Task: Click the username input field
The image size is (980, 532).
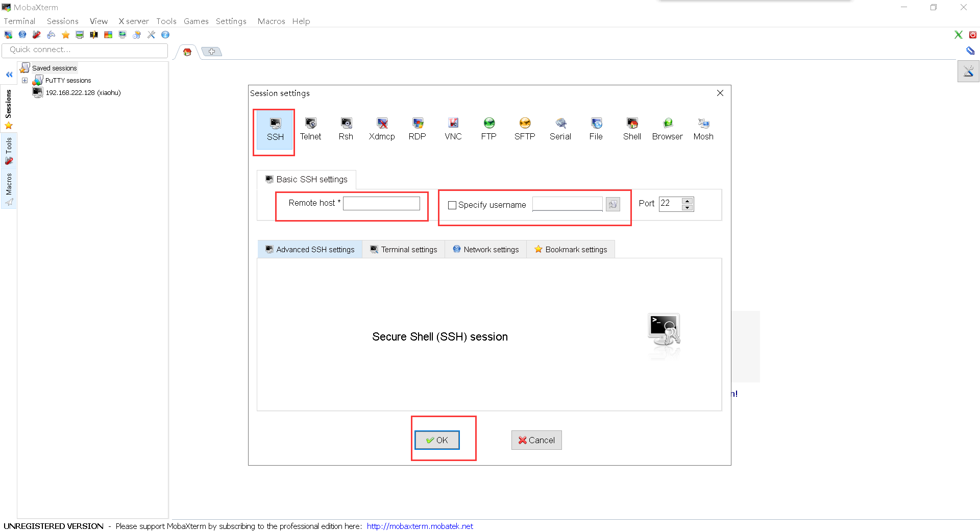Action: coord(568,204)
